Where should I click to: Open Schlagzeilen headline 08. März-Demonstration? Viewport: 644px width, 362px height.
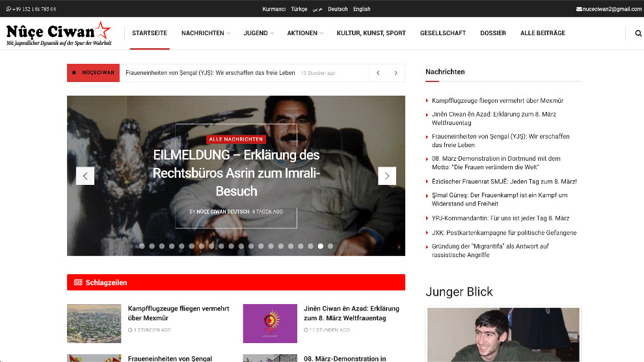click(x=345, y=359)
